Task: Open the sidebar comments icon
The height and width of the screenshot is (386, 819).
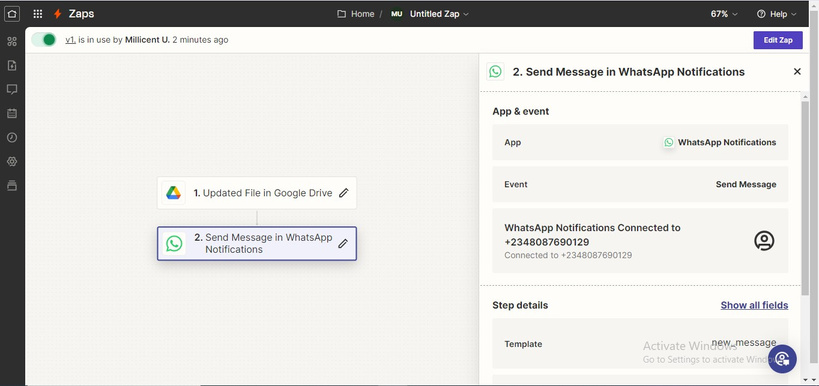Action: [12, 89]
